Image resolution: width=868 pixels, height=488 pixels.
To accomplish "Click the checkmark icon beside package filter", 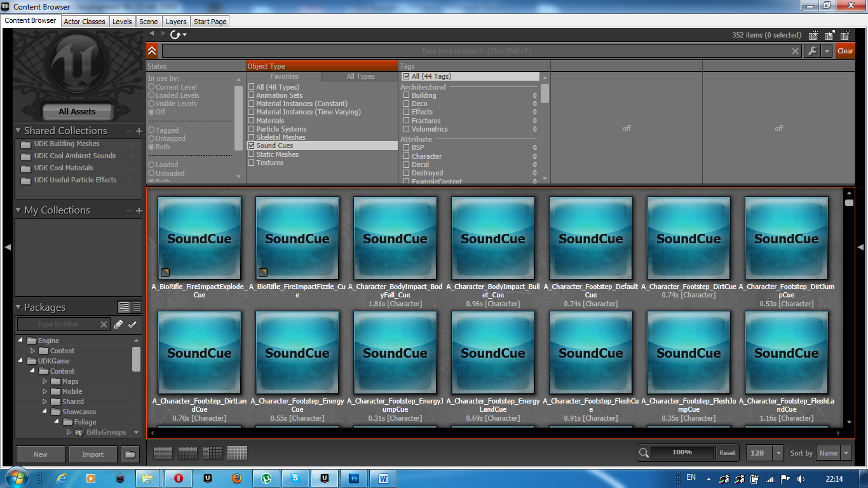I will tap(132, 325).
